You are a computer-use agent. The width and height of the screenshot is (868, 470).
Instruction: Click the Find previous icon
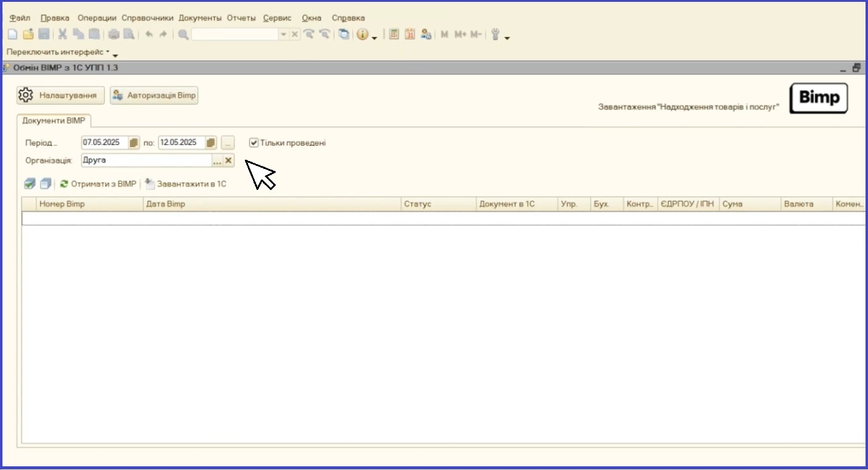[x=309, y=35]
